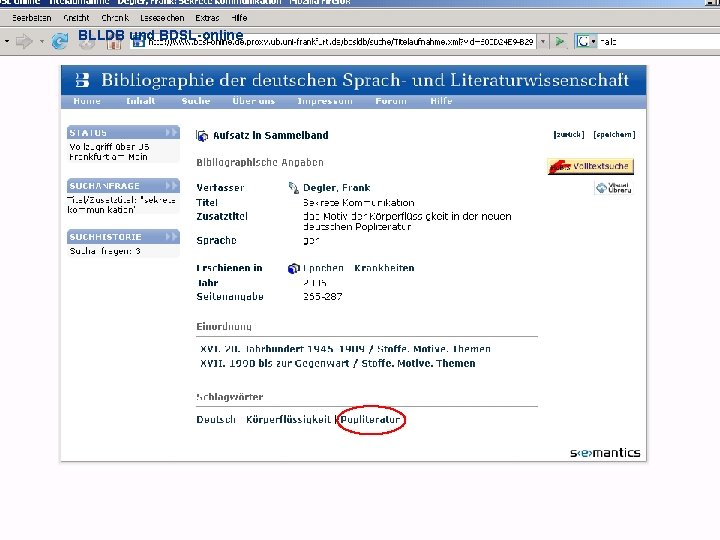Click the browser forward arrow button
The image size is (720, 540).
24,42
